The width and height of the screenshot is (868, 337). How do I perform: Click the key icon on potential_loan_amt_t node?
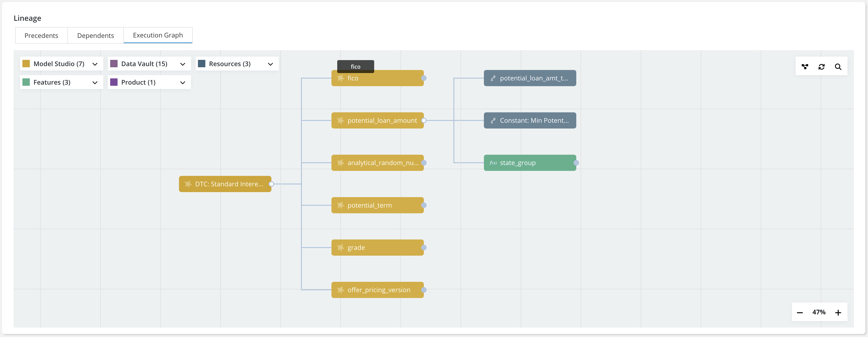493,78
